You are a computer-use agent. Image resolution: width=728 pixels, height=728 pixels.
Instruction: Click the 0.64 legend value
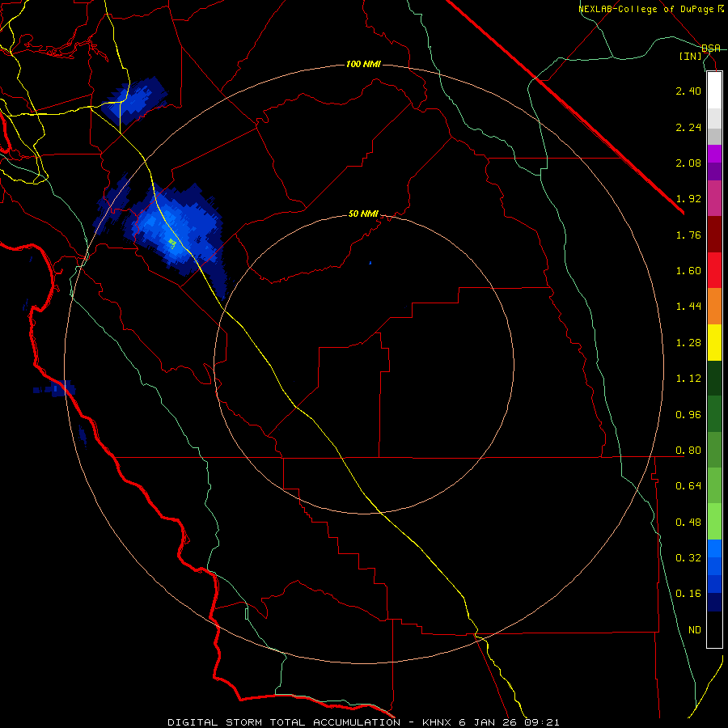pyautogui.click(x=688, y=486)
